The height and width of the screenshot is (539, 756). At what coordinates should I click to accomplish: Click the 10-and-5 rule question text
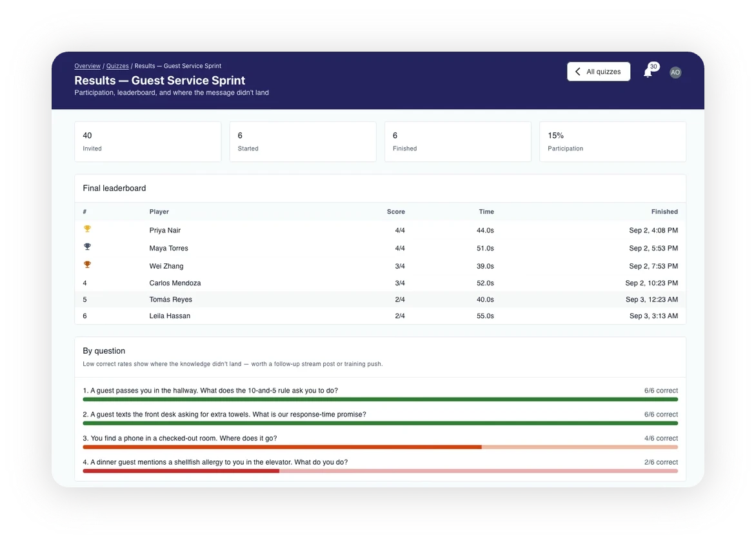(210, 391)
